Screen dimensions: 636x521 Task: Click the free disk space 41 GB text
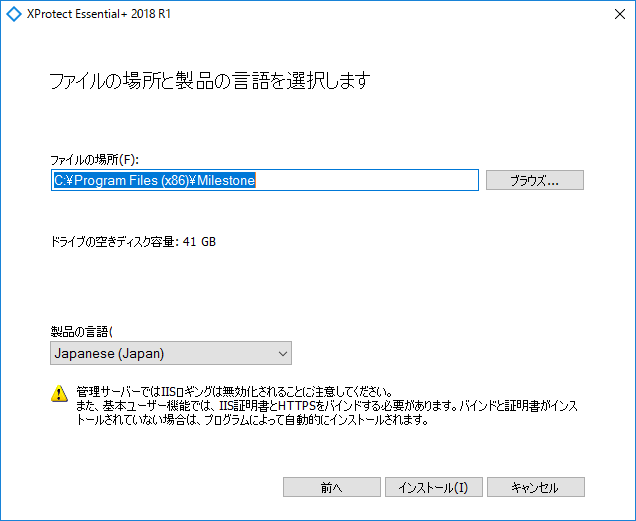(133, 242)
